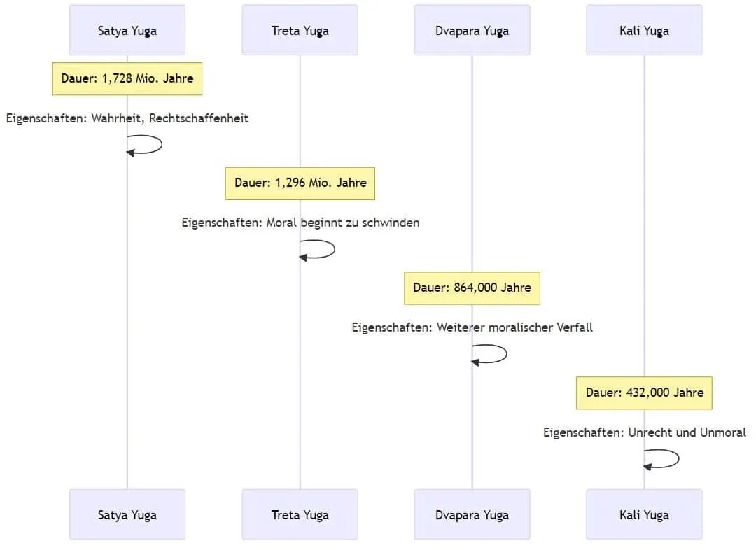
Task: Click the note 'Dauer: 1,296 Mio. Jahre'
Action: click(300, 183)
